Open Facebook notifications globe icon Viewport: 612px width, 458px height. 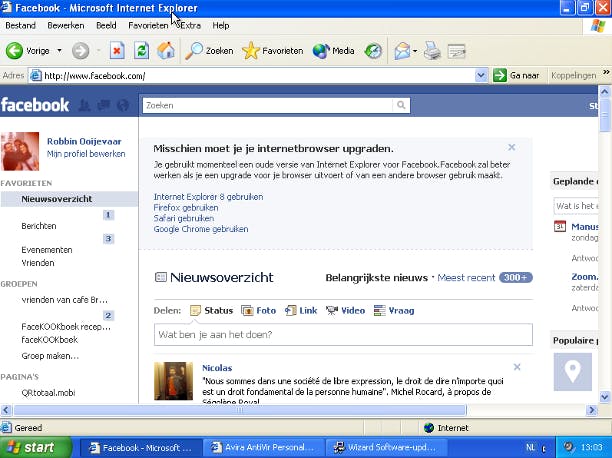tap(123, 105)
